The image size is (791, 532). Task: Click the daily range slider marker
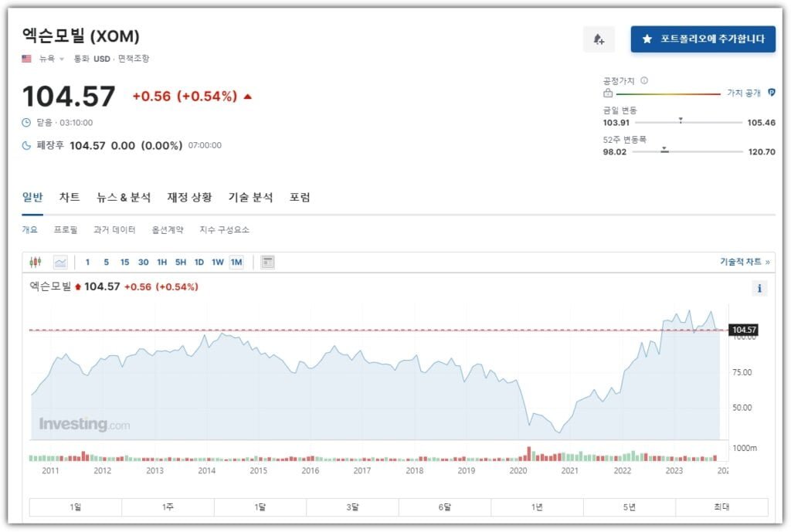tap(681, 120)
